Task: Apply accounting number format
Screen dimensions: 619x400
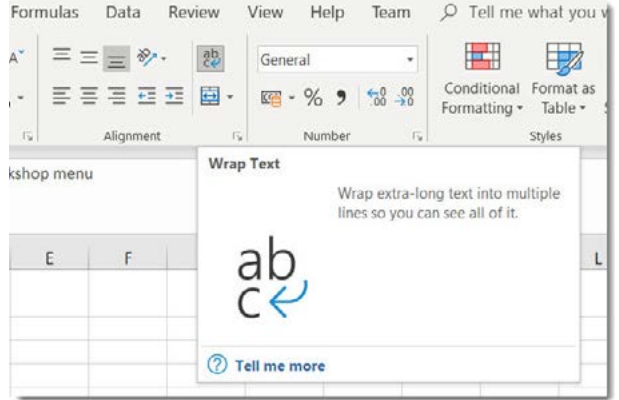Action: 271,98
